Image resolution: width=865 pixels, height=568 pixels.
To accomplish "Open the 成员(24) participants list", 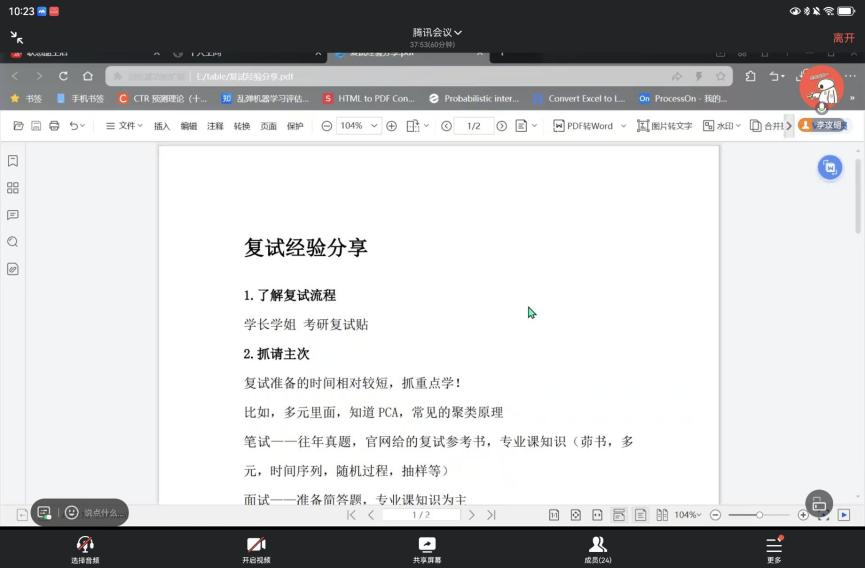I will pos(598,548).
